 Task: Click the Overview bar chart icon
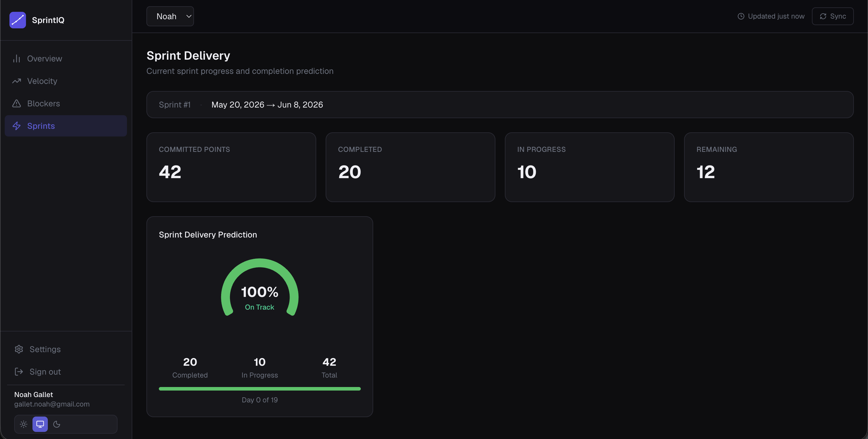click(x=17, y=59)
